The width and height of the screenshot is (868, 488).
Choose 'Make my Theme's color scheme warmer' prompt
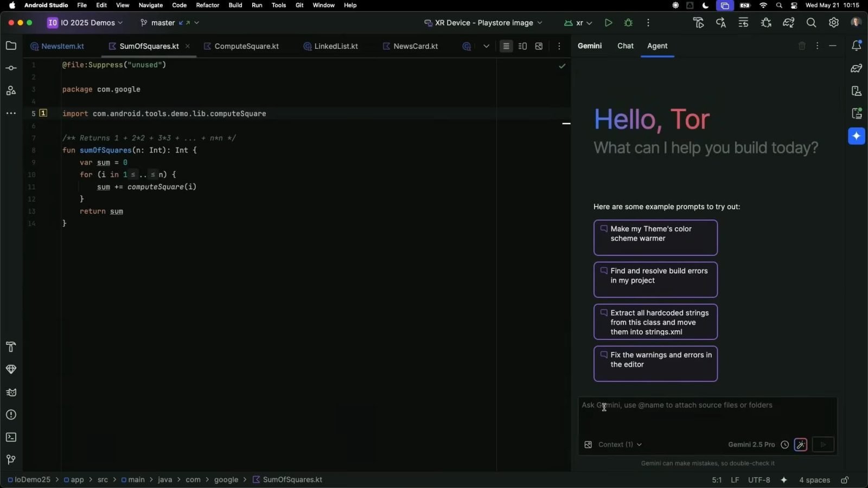tap(655, 237)
